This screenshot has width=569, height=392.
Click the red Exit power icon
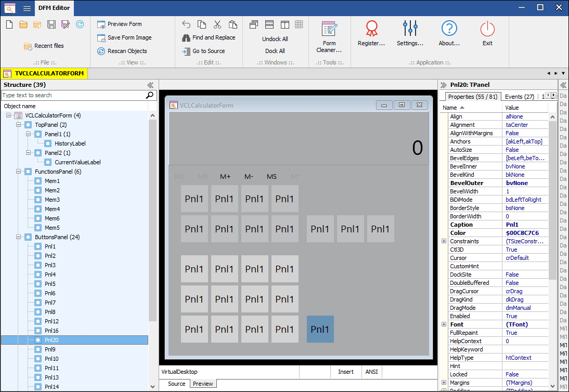pos(487,29)
